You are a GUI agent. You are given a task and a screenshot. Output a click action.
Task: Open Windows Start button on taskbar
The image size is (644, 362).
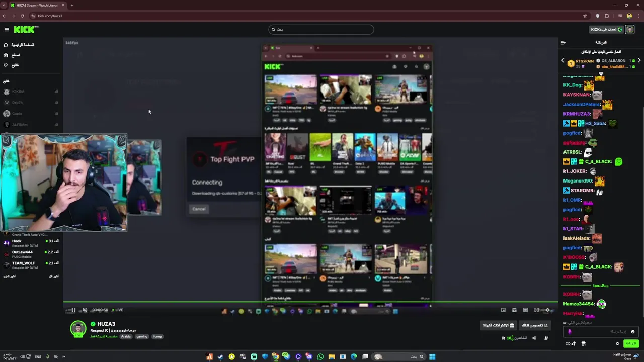point(432,357)
